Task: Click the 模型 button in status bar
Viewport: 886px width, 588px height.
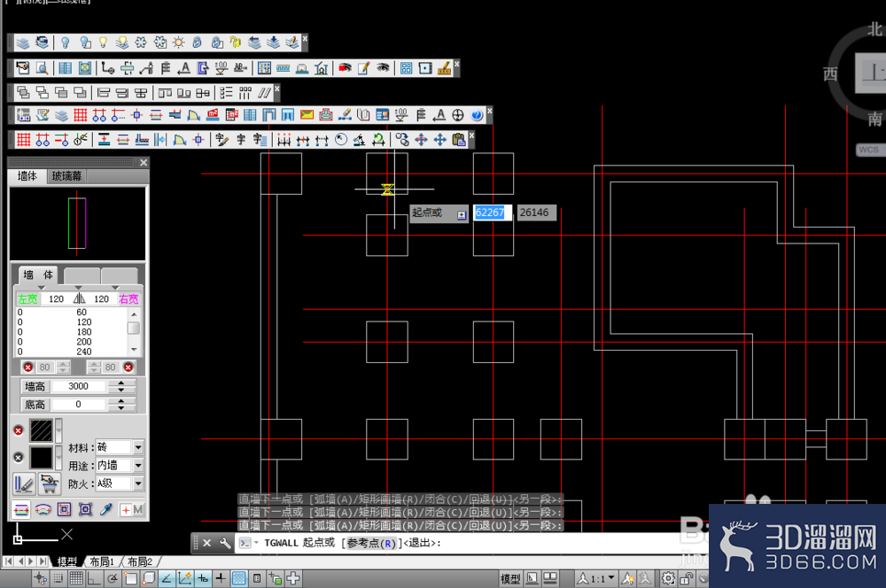Action: click(511, 578)
